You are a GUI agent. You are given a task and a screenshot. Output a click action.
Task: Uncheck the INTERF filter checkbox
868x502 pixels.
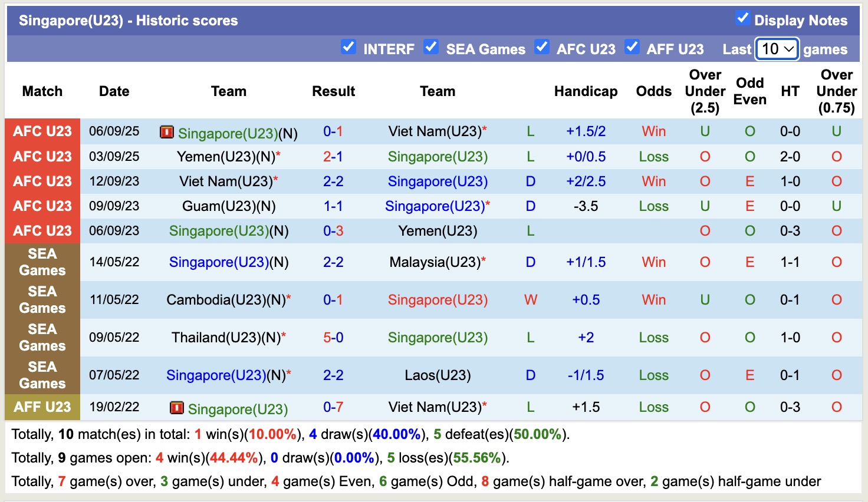pyautogui.click(x=348, y=47)
